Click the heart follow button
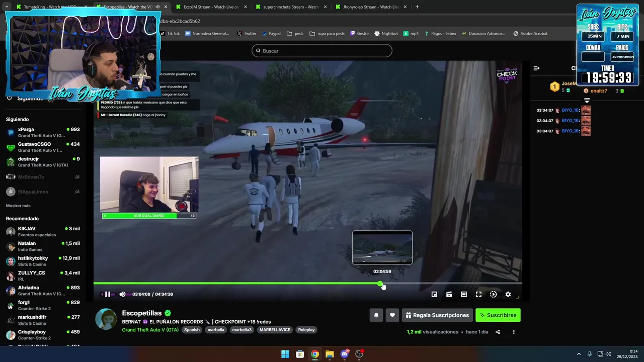The height and width of the screenshot is (362, 644). click(392, 315)
